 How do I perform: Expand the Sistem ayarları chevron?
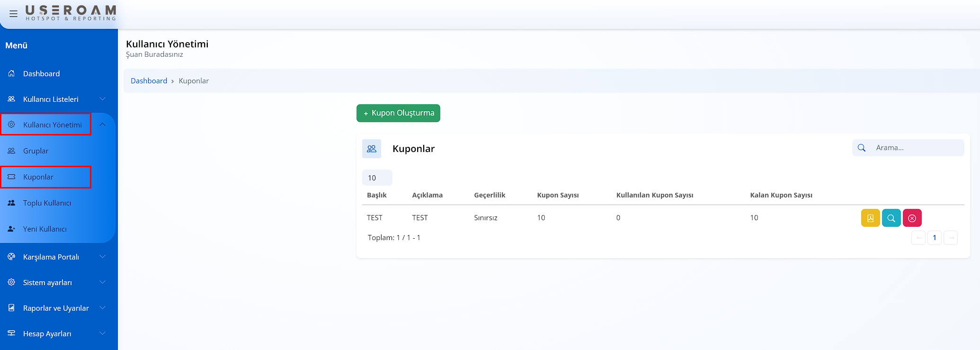[x=102, y=282]
